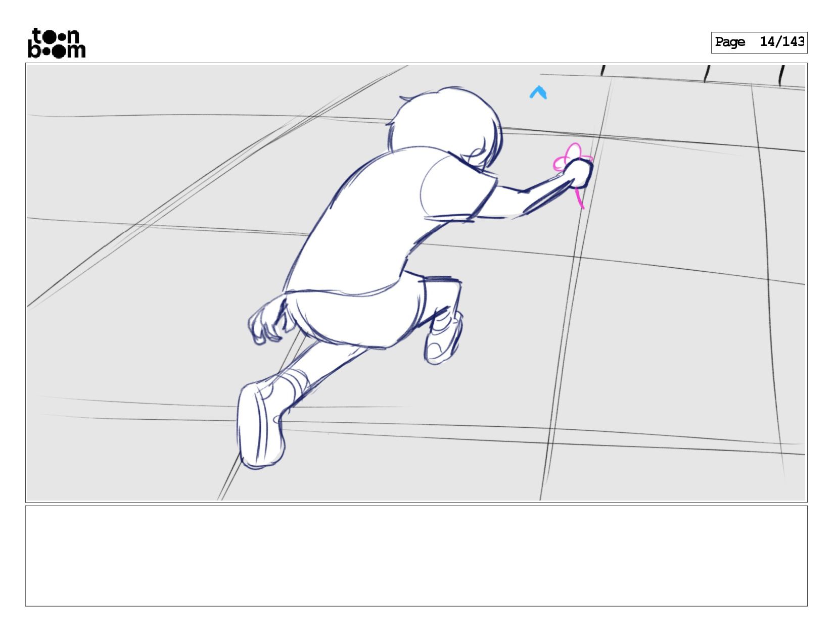Click the pink flower stem below the fist
The image size is (834, 644).
pos(579,198)
